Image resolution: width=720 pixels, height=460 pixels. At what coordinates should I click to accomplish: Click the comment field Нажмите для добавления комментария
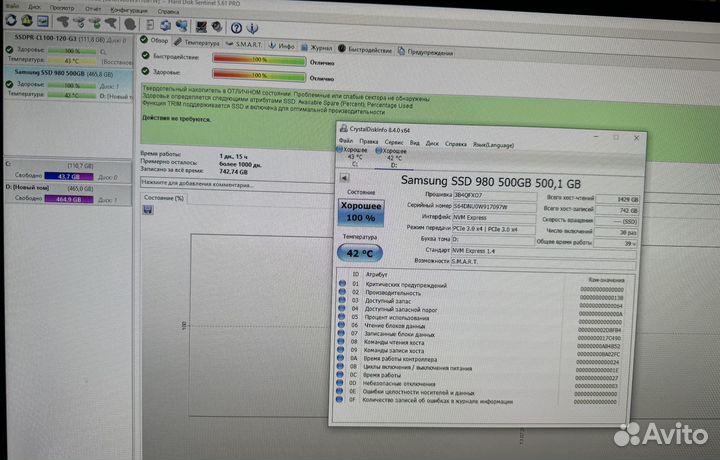click(237, 185)
